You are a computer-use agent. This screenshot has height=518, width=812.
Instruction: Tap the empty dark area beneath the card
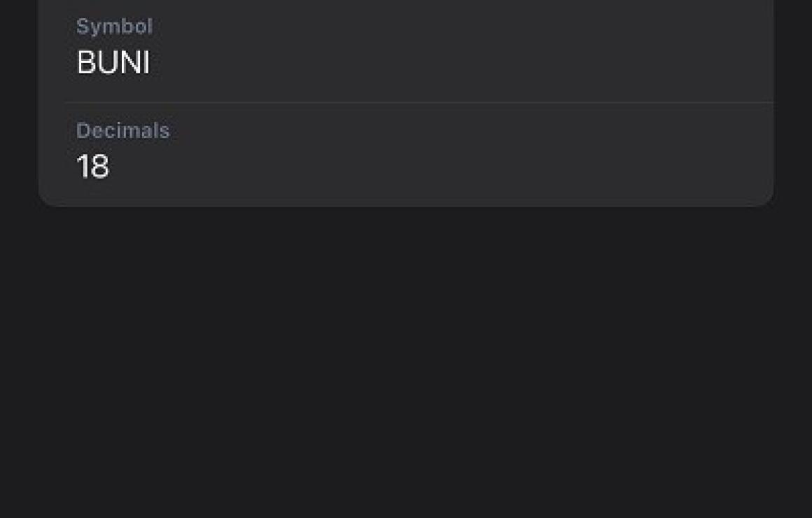click(x=406, y=363)
